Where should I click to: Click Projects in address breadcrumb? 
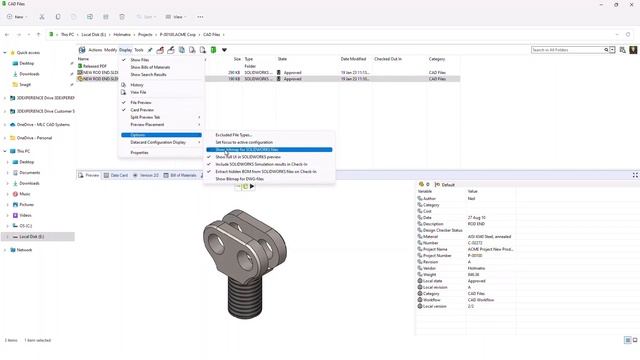coord(145,35)
